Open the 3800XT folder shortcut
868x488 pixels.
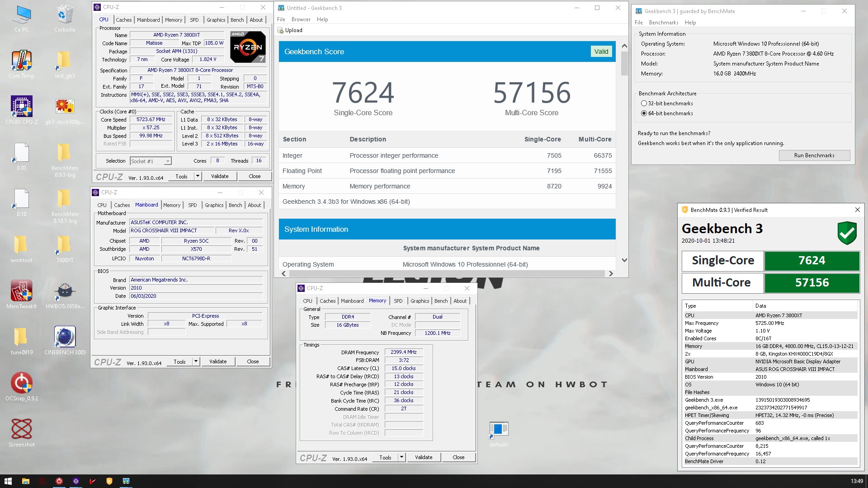65,249
